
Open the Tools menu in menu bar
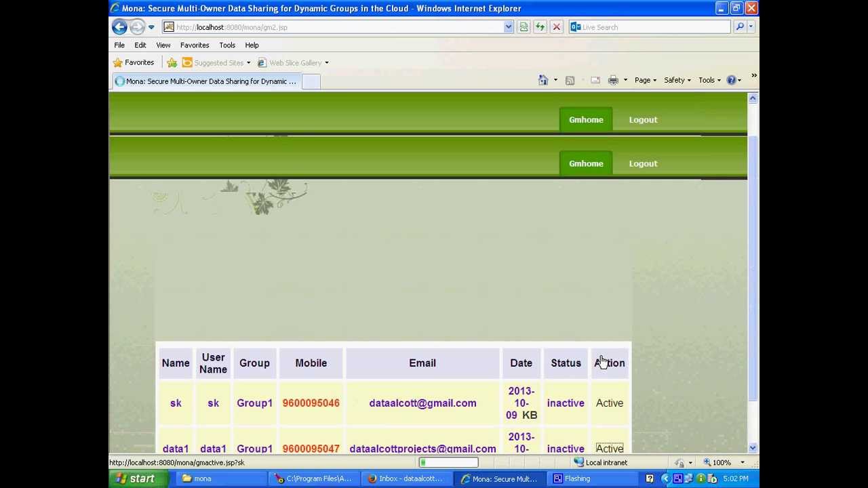(227, 45)
